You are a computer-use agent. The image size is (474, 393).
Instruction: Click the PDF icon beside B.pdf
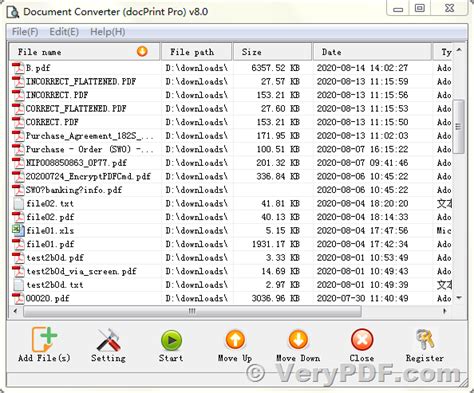tap(18, 68)
